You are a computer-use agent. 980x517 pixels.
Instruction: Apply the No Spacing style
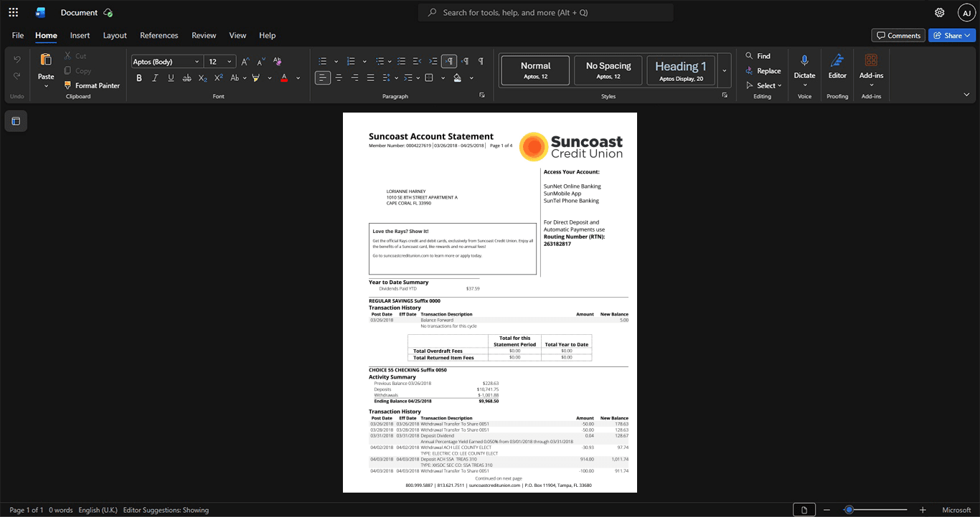tap(608, 70)
